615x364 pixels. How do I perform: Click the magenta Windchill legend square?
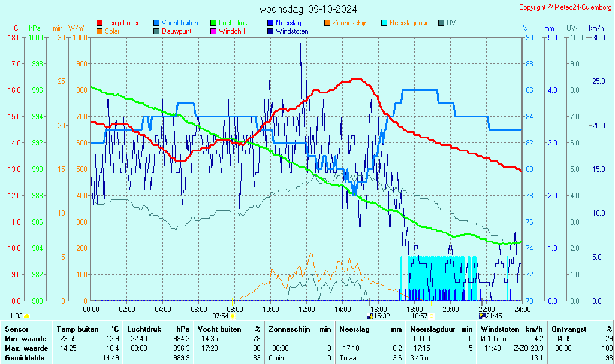click(x=213, y=31)
